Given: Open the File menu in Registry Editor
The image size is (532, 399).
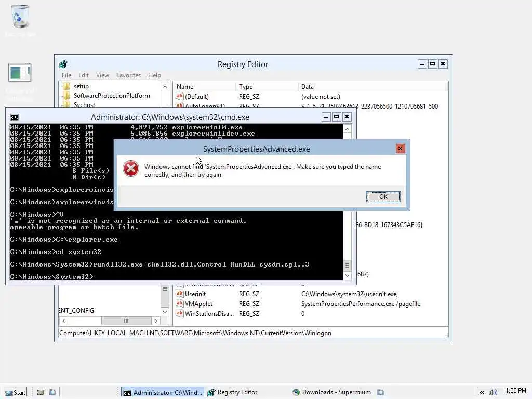Looking at the screenshot, I should tap(66, 75).
